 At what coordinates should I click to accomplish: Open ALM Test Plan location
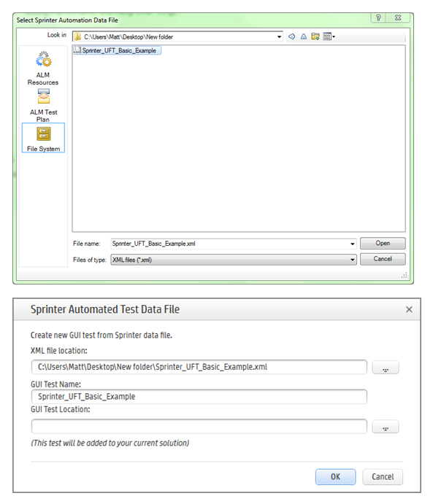tap(43, 106)
